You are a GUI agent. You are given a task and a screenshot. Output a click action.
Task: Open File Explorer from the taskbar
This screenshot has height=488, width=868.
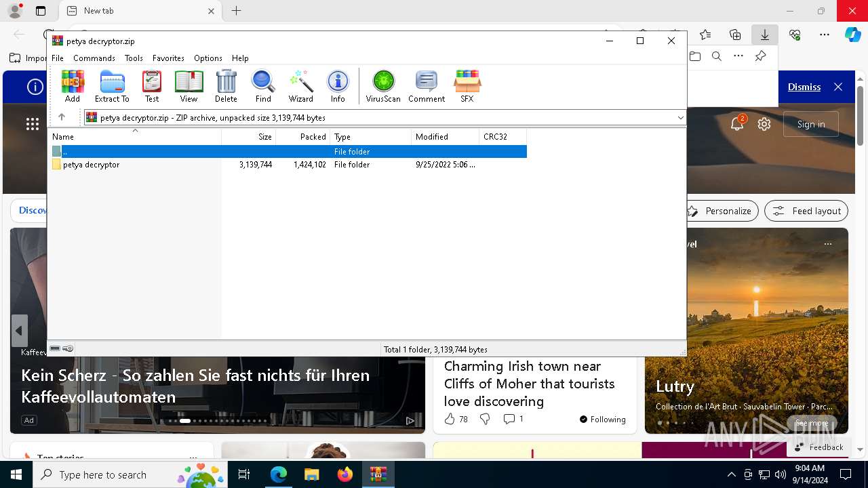[x=312, y=474]
